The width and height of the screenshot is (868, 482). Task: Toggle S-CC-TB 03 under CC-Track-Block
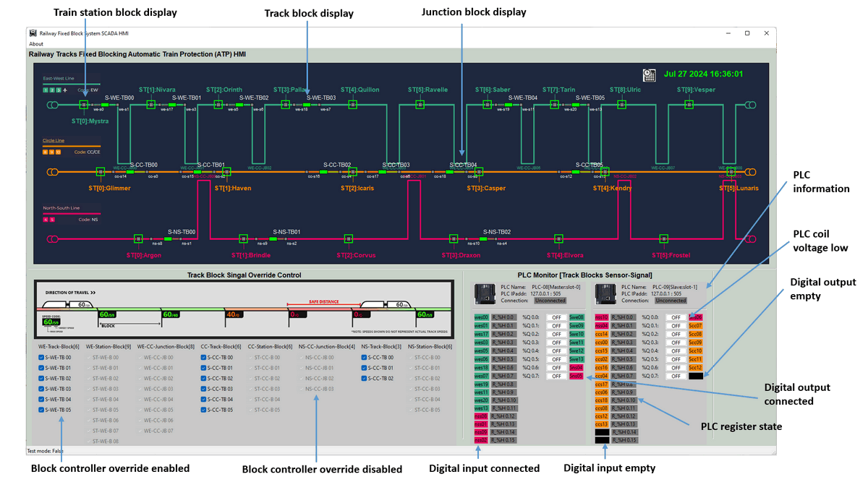click(204, 389)
